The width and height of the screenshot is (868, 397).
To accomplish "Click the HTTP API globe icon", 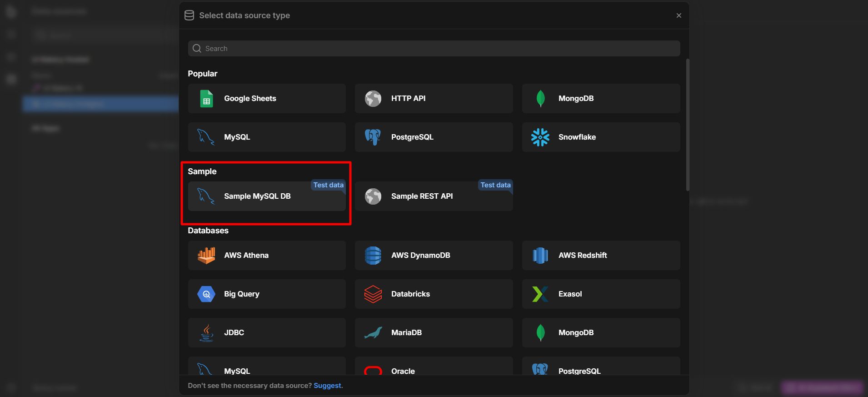I will 373,99.
